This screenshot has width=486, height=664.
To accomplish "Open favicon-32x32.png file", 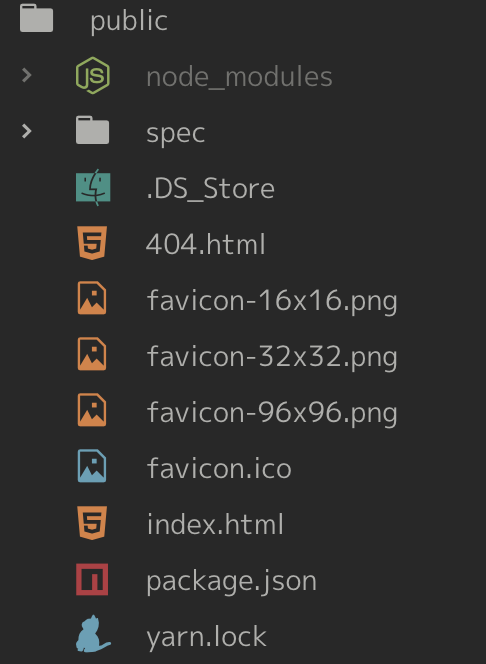I will [272, 357].
